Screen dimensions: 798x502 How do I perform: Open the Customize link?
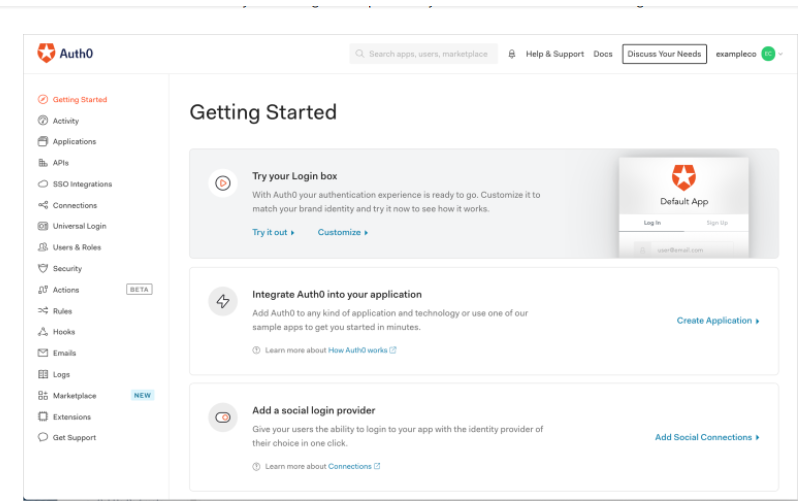342,232
